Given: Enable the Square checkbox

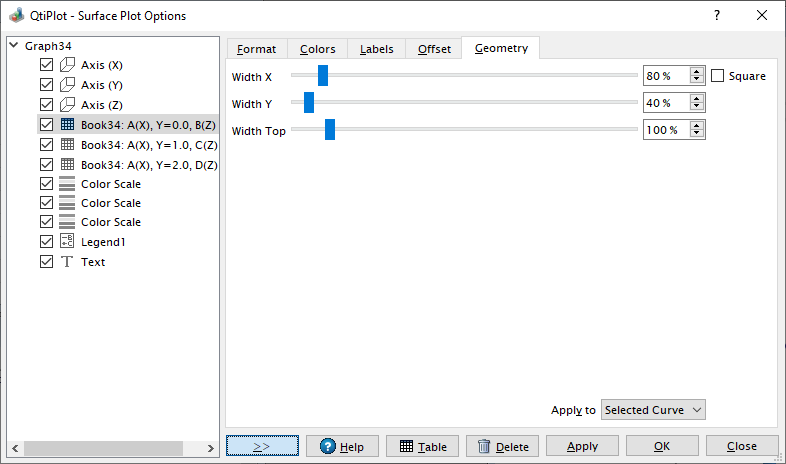Looking at the screenshot, I should pyautogui.click(x=717, y=76).
